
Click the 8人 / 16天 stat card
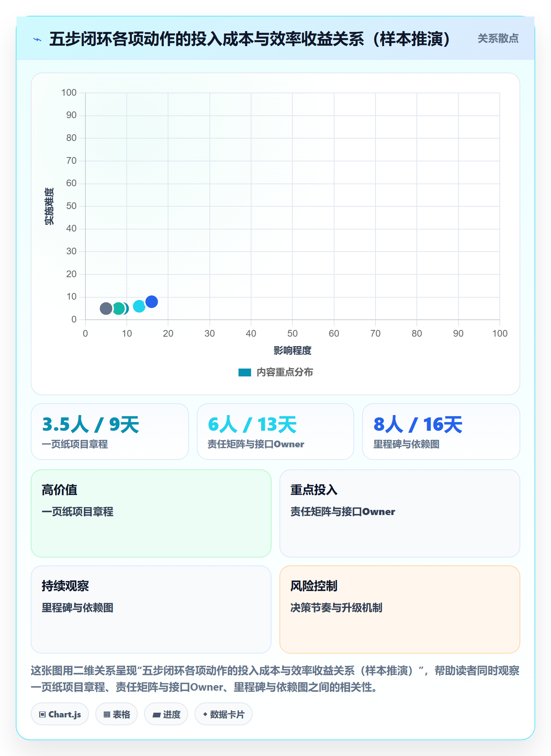[x=441, y=432]
